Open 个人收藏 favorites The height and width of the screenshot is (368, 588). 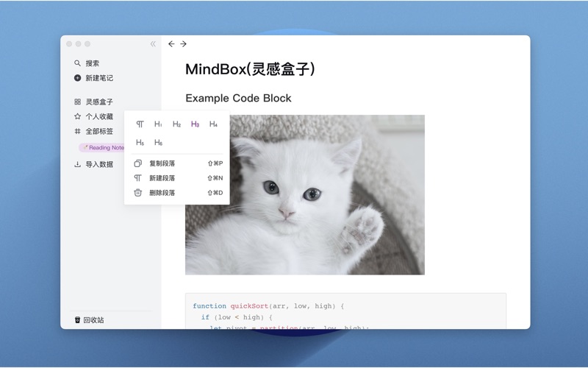point(99,116)
